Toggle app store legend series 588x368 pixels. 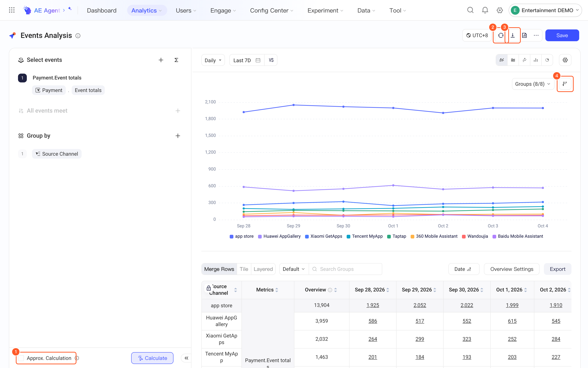pos(241,236)
